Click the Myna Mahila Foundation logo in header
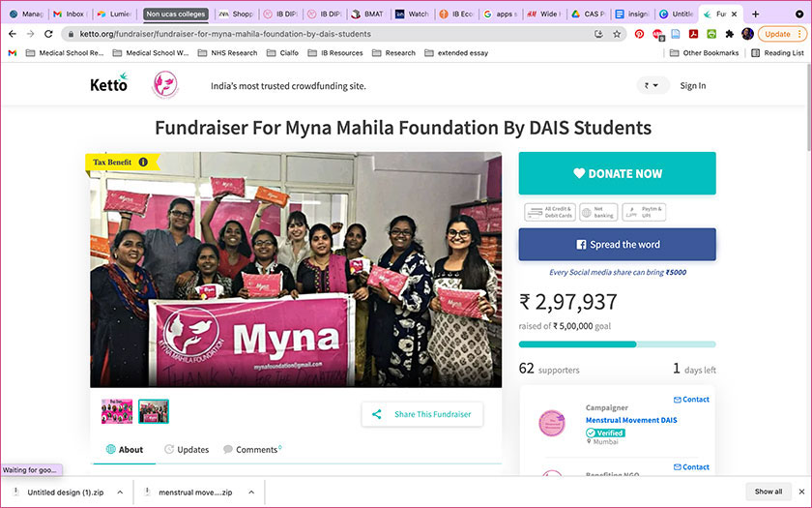The width and height of the screenshot is (812, 508). coord(165,85)
